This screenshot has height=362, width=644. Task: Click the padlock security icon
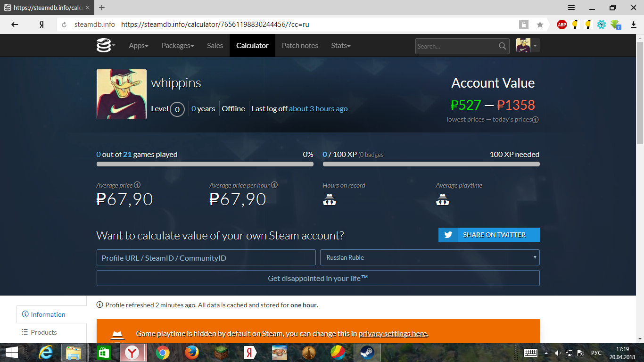[523, 25]
